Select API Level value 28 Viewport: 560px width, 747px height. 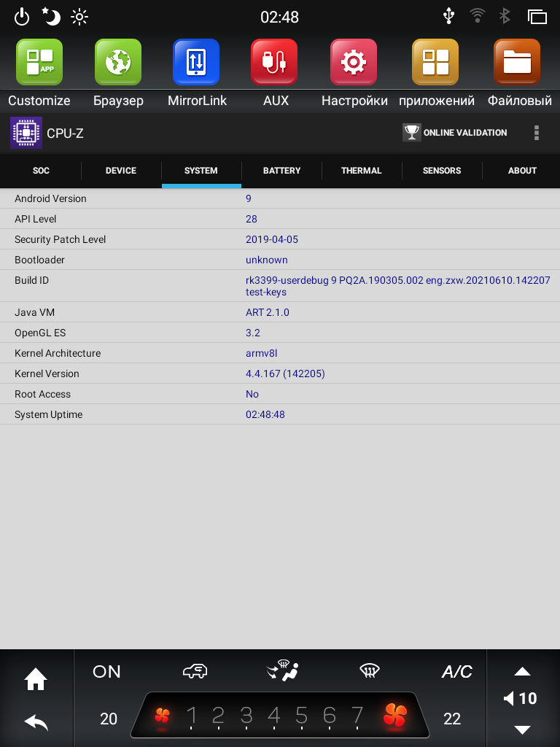[x=252, y=219]
